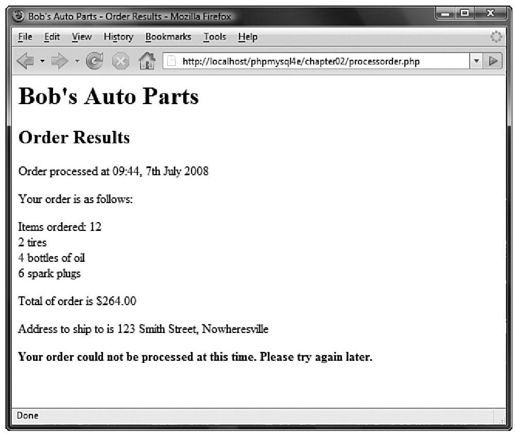Click the Stop loading icon
This screenshot has height=434, width=515.
120,62
